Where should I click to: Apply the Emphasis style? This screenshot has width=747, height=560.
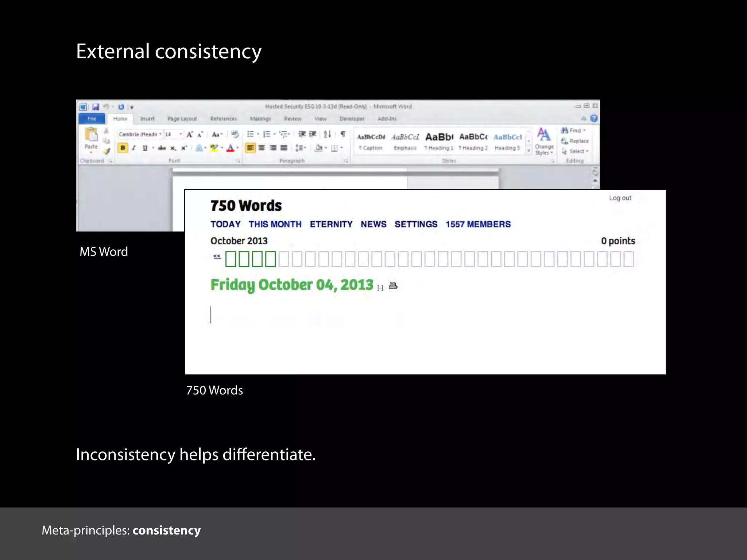click(x=405, y=141)
